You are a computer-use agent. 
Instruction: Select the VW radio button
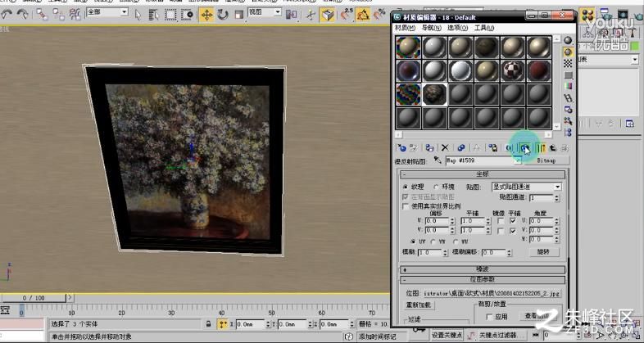pyautogui.click(x=433, y=241)
